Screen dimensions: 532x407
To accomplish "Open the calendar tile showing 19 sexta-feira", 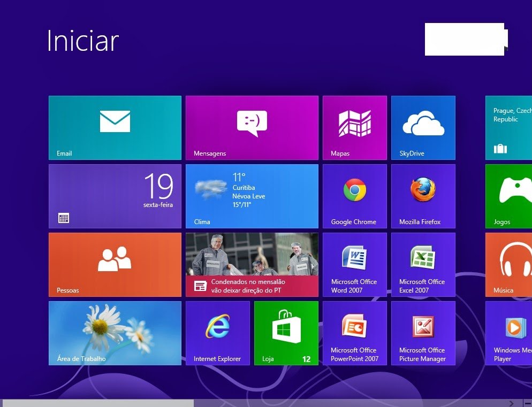I will pos(115,196).
